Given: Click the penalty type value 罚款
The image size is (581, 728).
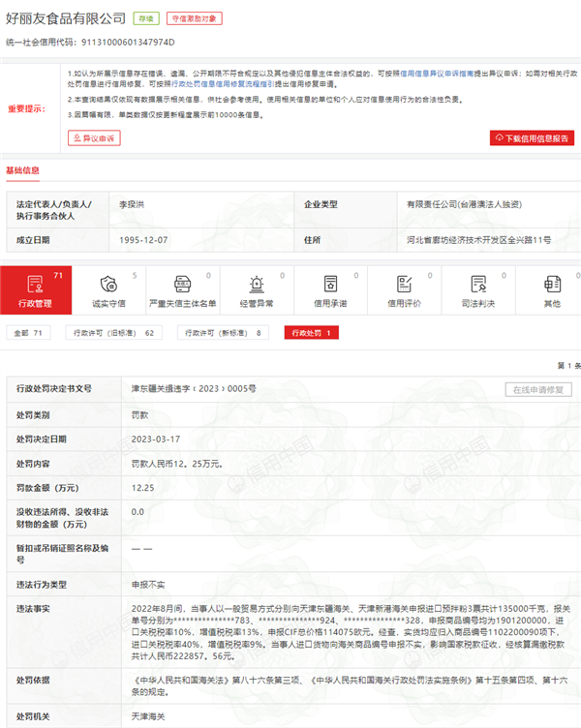Looking at the screenshot, I should (139, 415).
